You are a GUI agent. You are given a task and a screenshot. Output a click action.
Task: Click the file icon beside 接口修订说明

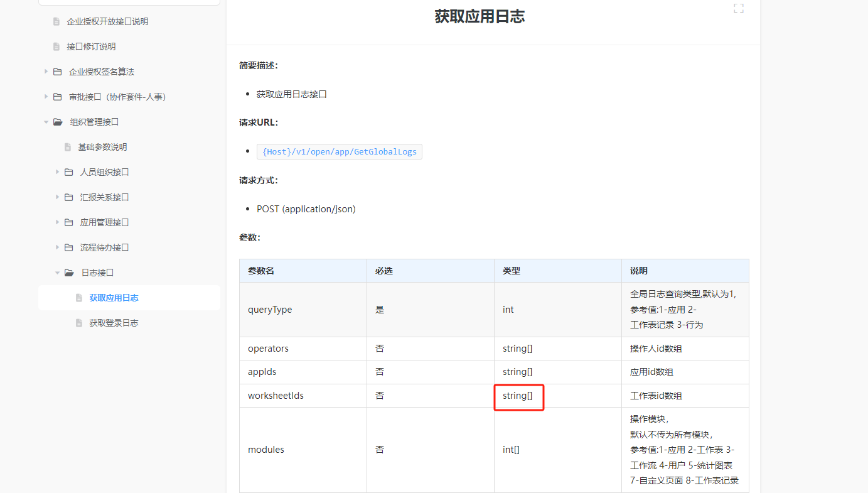pos(56,46)
